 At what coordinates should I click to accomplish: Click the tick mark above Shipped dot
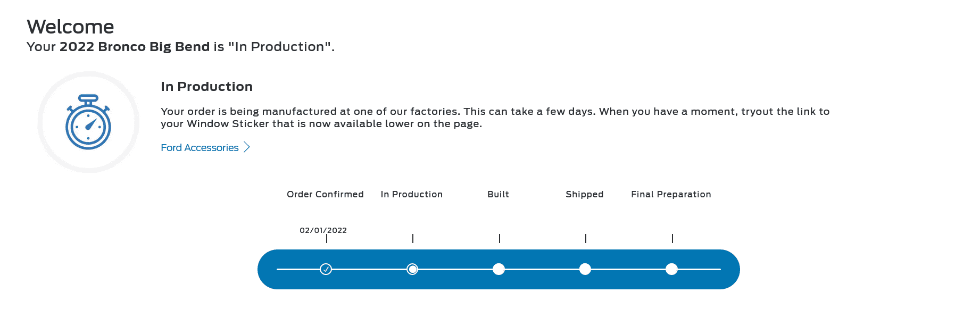coord(586,238)
